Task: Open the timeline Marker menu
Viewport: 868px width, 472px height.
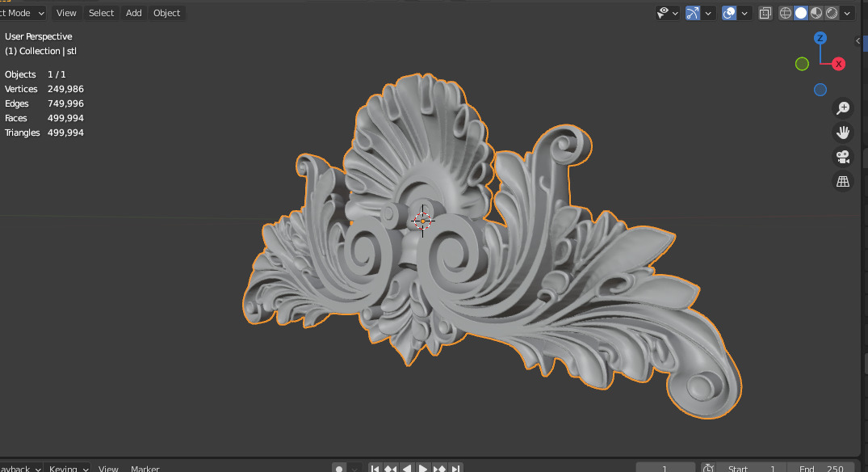Action: [145, 469]
